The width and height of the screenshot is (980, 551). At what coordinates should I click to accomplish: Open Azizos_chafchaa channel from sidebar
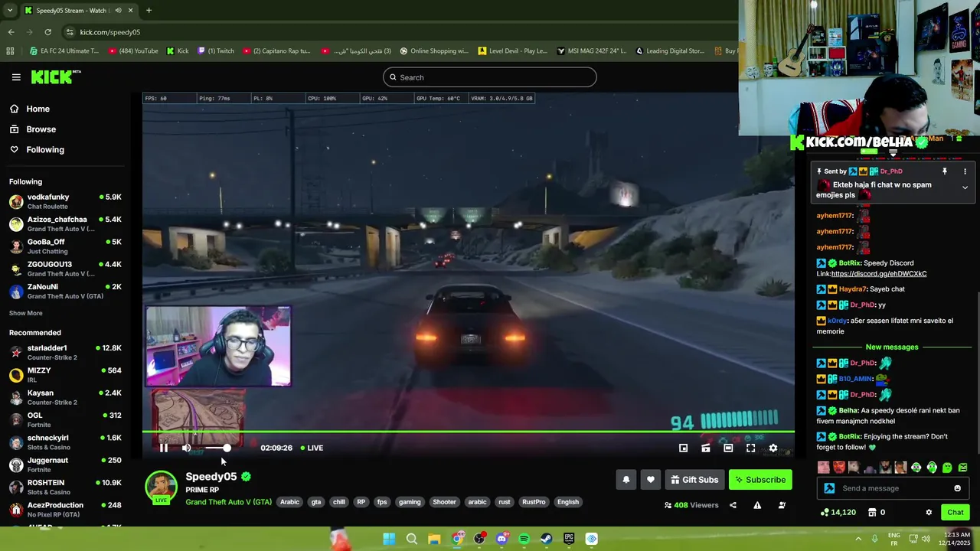(x=65, y=224)
